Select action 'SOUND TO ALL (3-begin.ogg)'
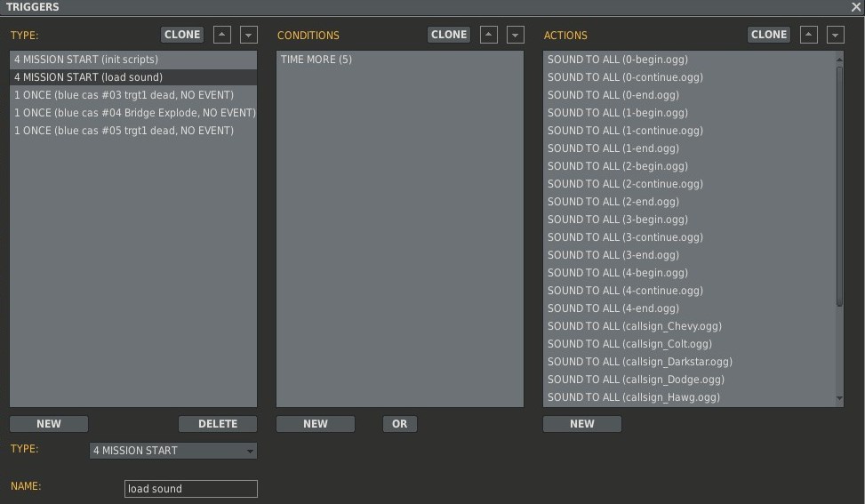 (x=690, y=220)
